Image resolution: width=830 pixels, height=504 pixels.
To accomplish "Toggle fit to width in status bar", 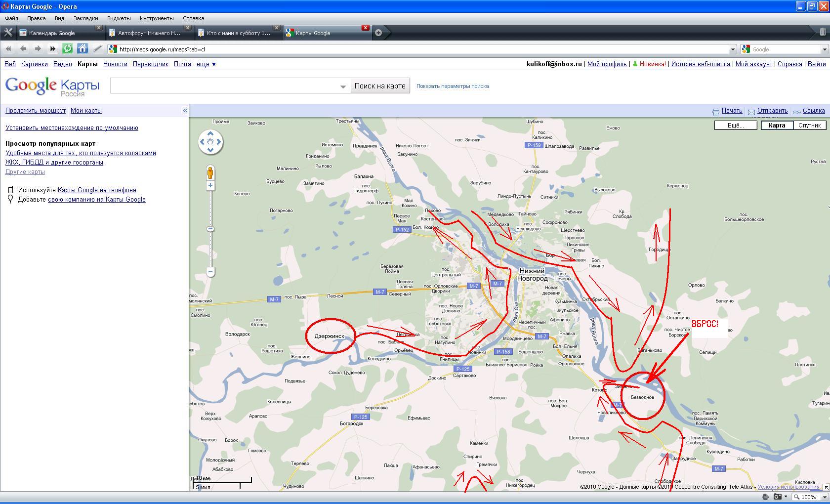I will point(765,497).
